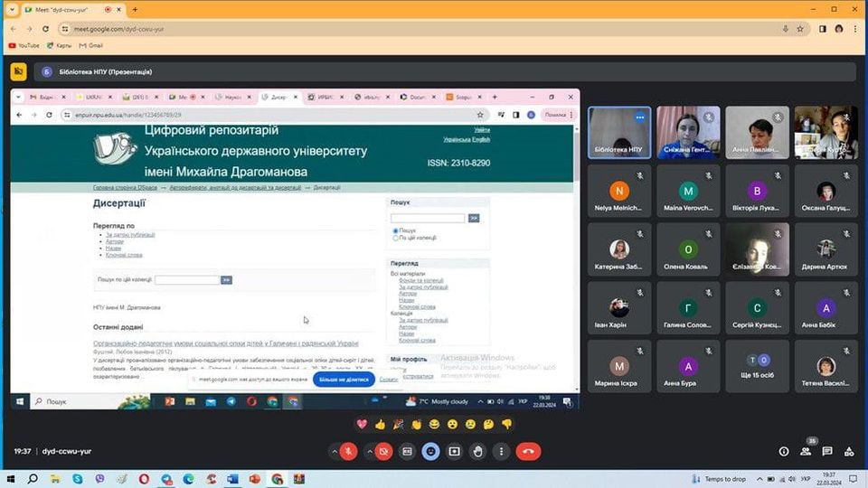The image size is (868, 488).
Task: Send the surprised face reaction
Action: point(452,425)
